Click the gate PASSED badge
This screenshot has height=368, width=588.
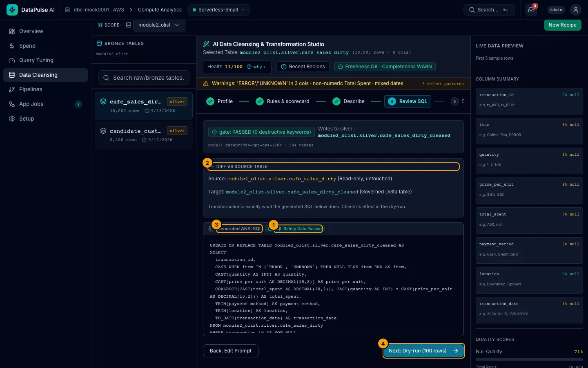coord(261,132)
